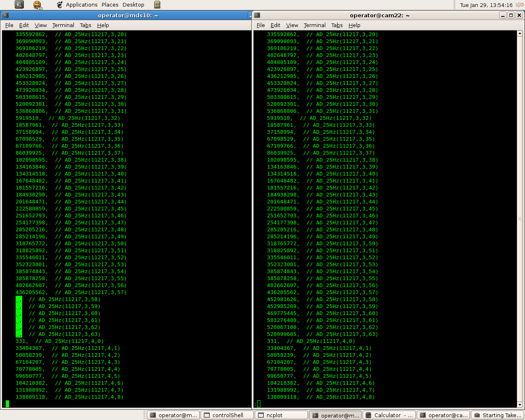
Task: Switch to Calculator in the taskbar
Action: click(389, 415)
